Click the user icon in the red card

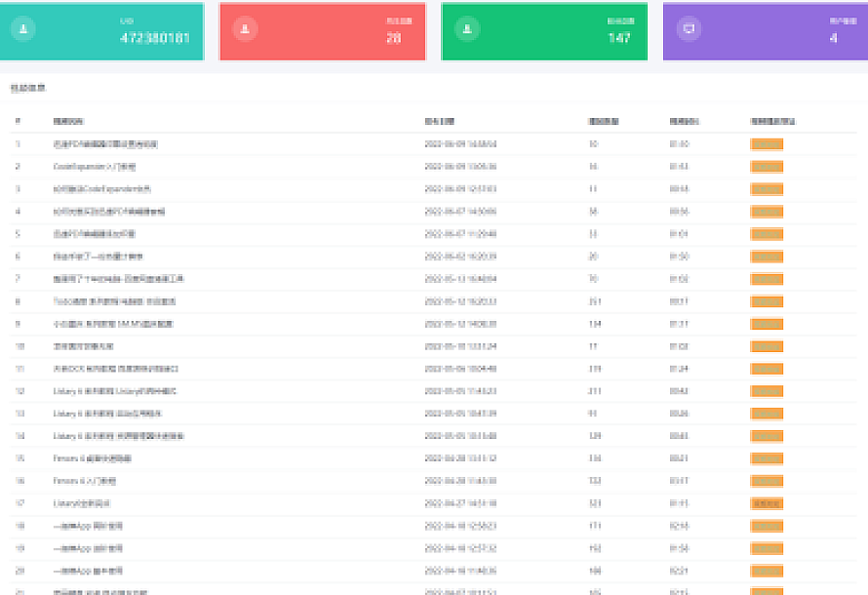point(244,29)
